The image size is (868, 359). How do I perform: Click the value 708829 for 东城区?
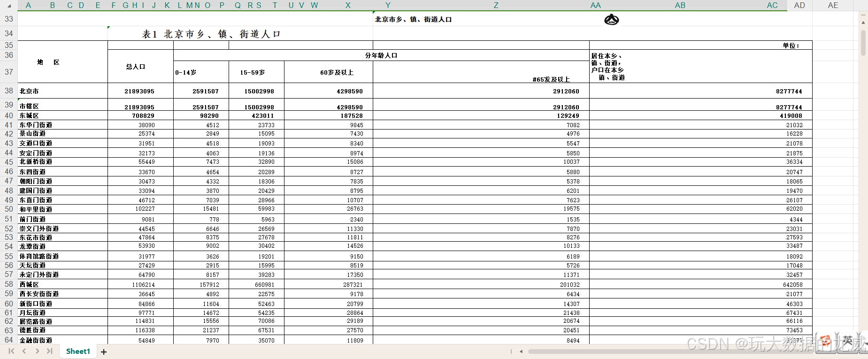(143, 115)
